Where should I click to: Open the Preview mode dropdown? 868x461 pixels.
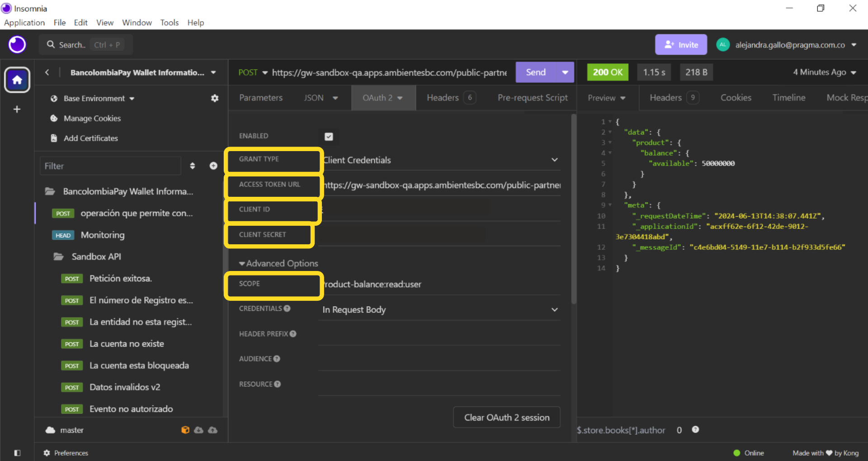[x=606, y=98]
